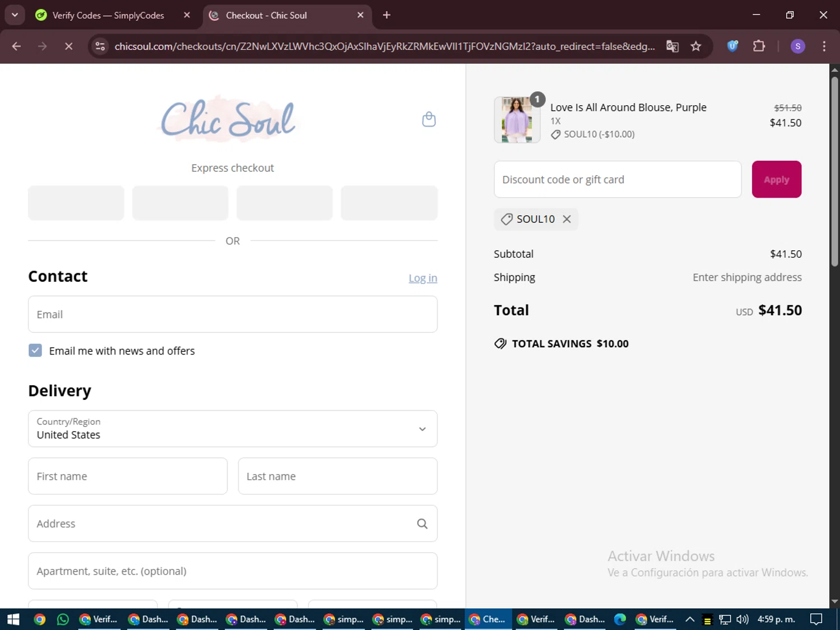Click the 'TOTAL SAVINGS $10.00' text
Viewport: 840px width, 630px height.
pyautogui.click(x=570, y=344)
